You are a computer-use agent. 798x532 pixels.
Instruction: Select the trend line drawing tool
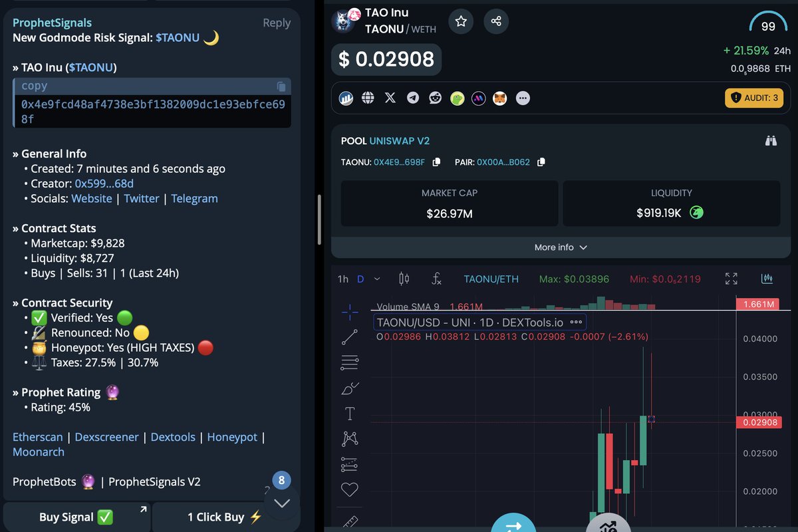pos(350,337)
